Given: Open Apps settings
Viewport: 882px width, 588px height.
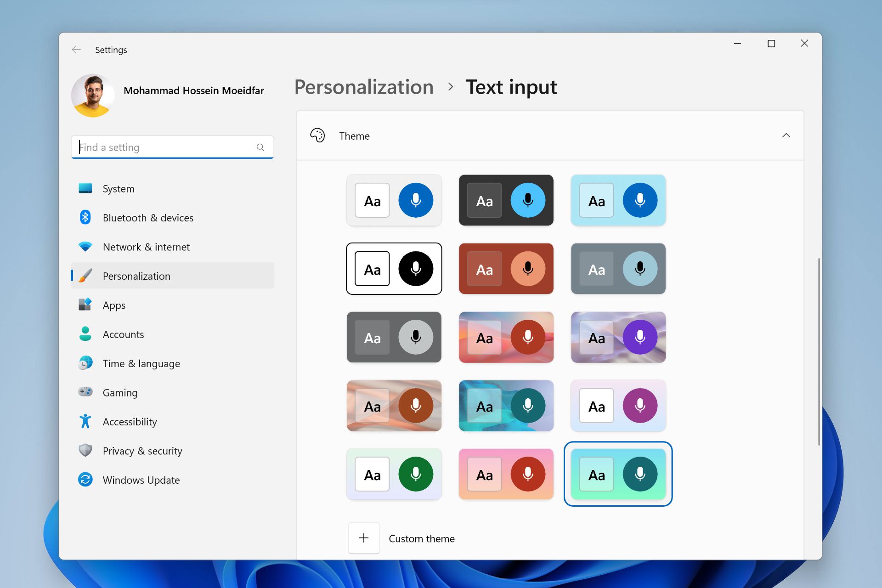Looking at the screenshot, I should tap(172, 305).
